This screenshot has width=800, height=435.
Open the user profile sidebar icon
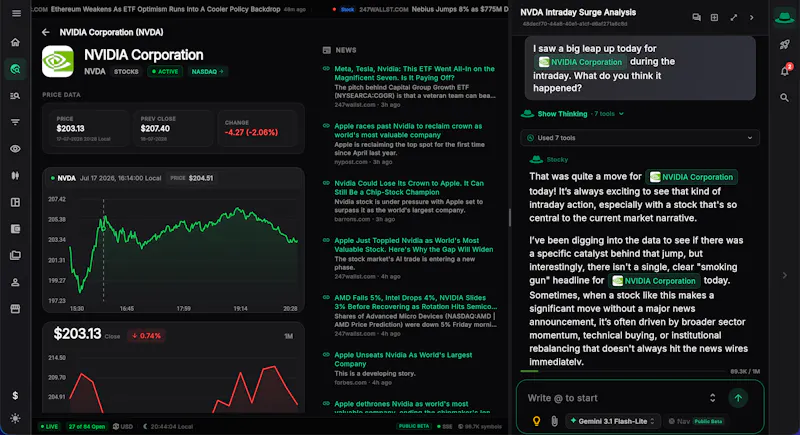[15, 282]
